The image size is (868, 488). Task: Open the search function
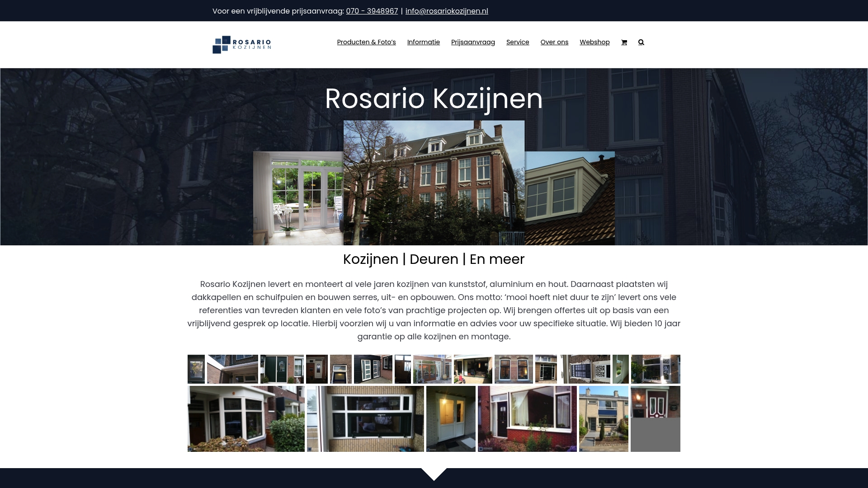[x=641, y=42]
